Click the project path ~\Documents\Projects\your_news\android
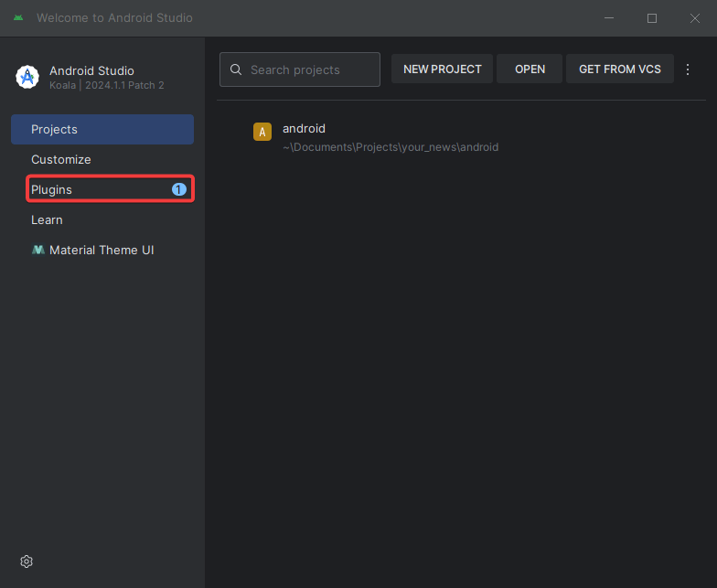 pos(391,147)
